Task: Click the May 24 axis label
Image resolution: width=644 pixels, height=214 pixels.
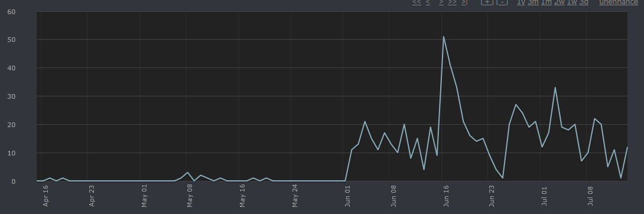Action: [x=295, y=196]
